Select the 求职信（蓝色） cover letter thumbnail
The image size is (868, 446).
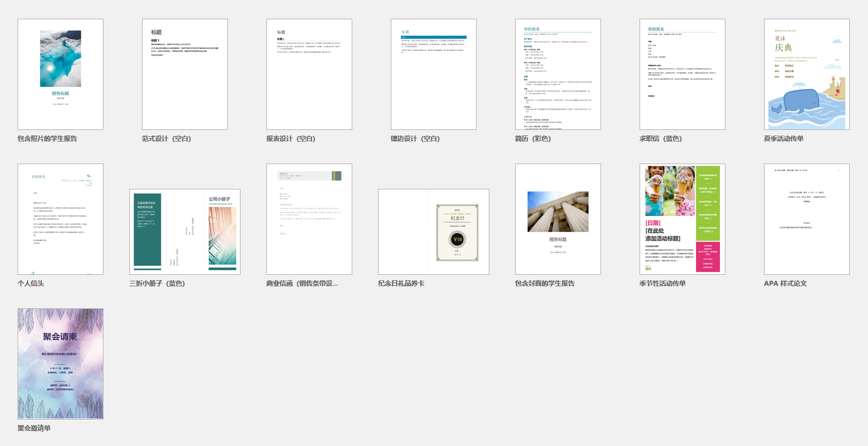(x=683, y=74)
